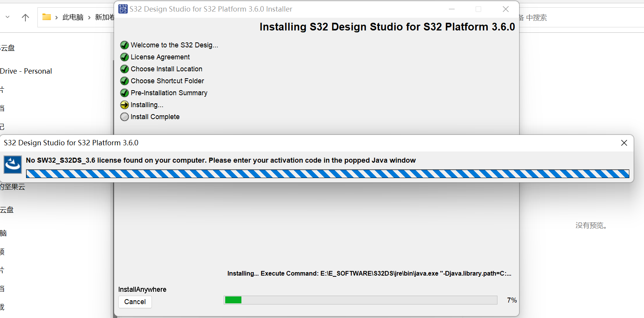
Task: Select the 'Pre-Installation Summary' step text
Action: [x=169, y=93]
